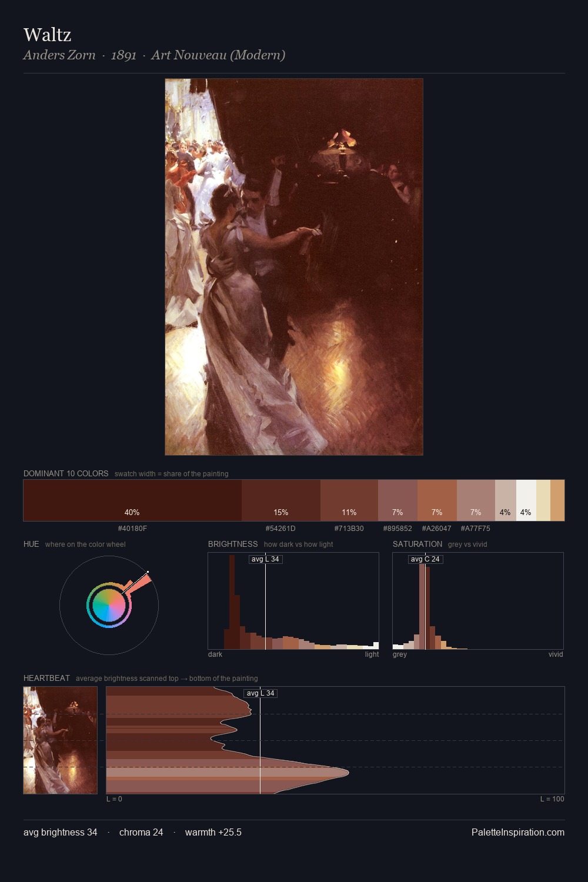The image size is (588, 882).
Task: Select the pale cream swatch
Action: (x=543, y=500)
